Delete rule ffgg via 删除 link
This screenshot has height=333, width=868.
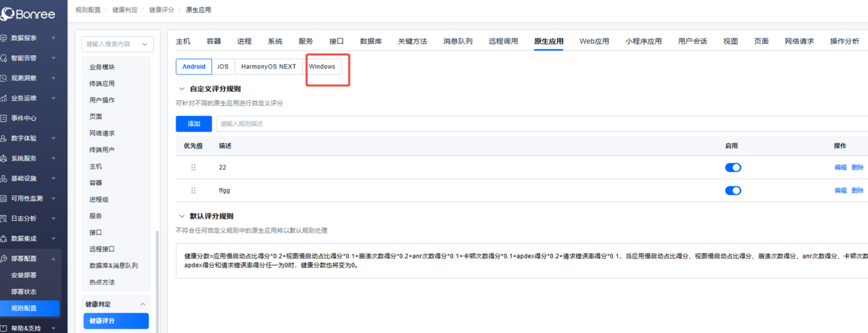[x=857, y=191]
